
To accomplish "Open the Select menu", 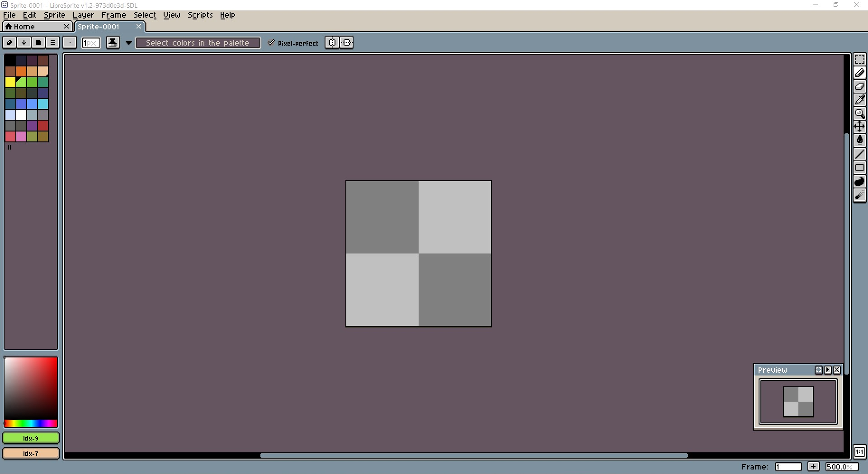I will (145, 15).
